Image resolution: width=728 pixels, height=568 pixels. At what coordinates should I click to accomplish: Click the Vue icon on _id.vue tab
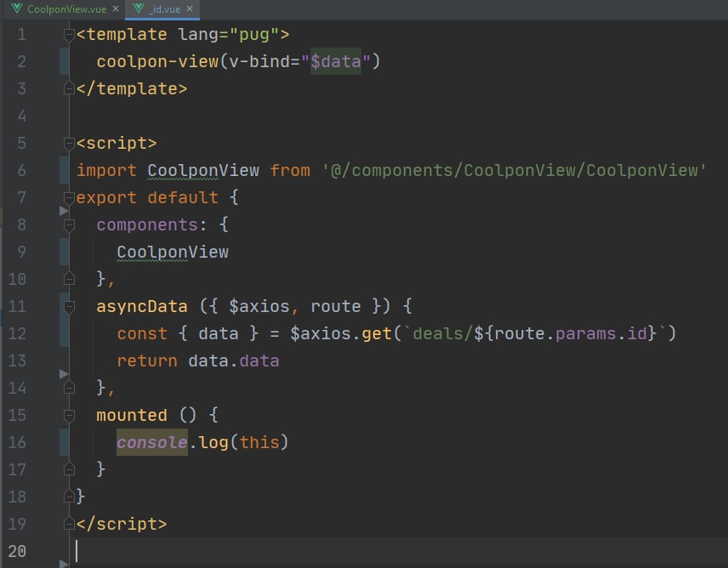click(139, 9)
